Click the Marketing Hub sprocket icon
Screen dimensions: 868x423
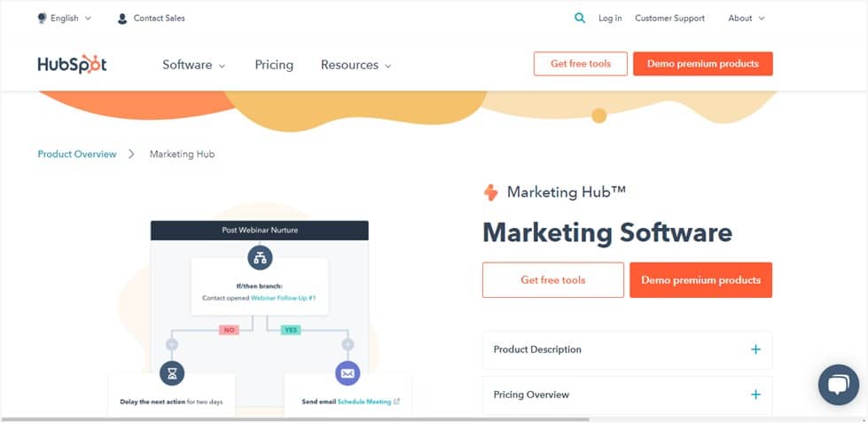pyautogui.click(x=490, y=192)
